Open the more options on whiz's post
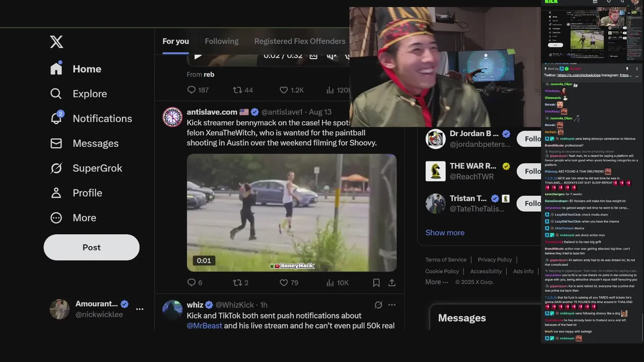The height and width of the screenshot is (362, 644). pos(392,305)
